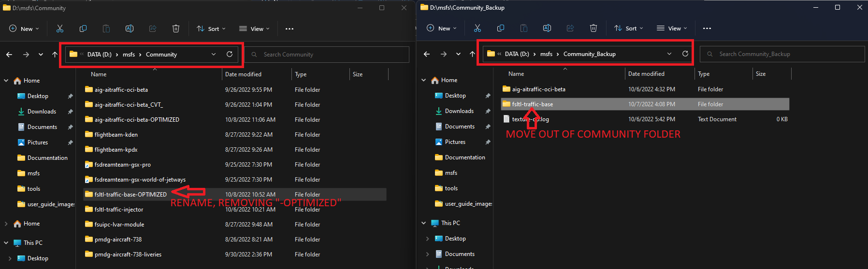The width and height of the screenshot is (868, 269).
Task: Click Share icon in Community window toolbar
Action: click(x=153, y=29)
